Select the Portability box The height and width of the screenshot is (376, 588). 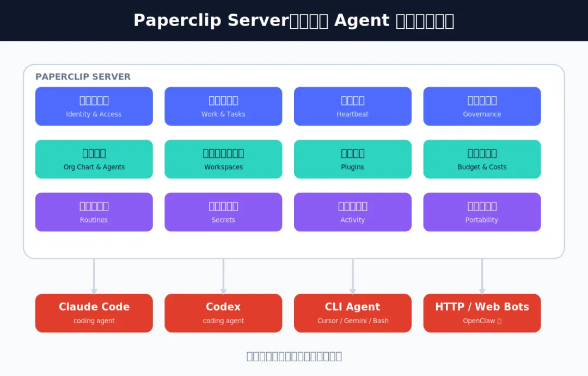pos(482,212)
